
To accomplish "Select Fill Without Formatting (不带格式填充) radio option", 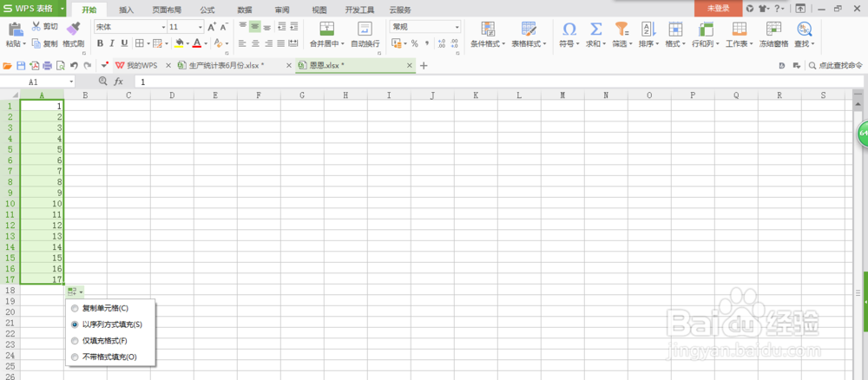I will pos(75,357).
